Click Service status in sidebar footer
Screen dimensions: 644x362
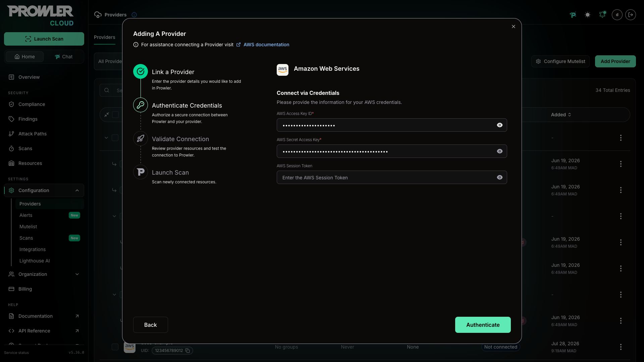pyautogui.click(x=16, y=353)
